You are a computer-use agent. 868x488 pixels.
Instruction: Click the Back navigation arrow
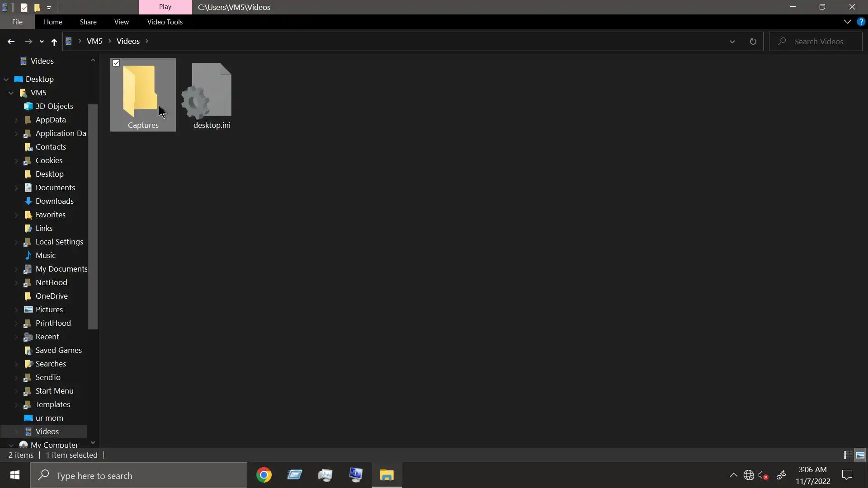[x=11, y=42]
